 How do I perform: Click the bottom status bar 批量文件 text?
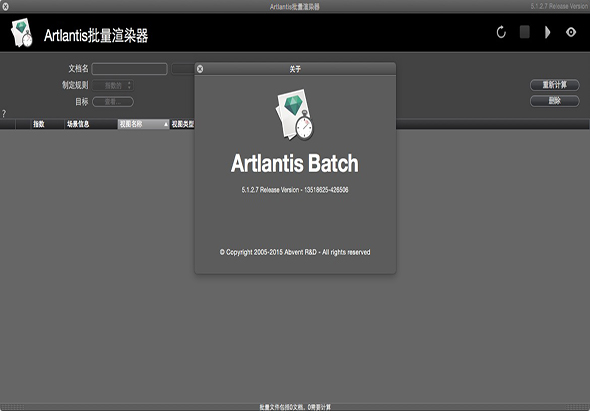295,407
